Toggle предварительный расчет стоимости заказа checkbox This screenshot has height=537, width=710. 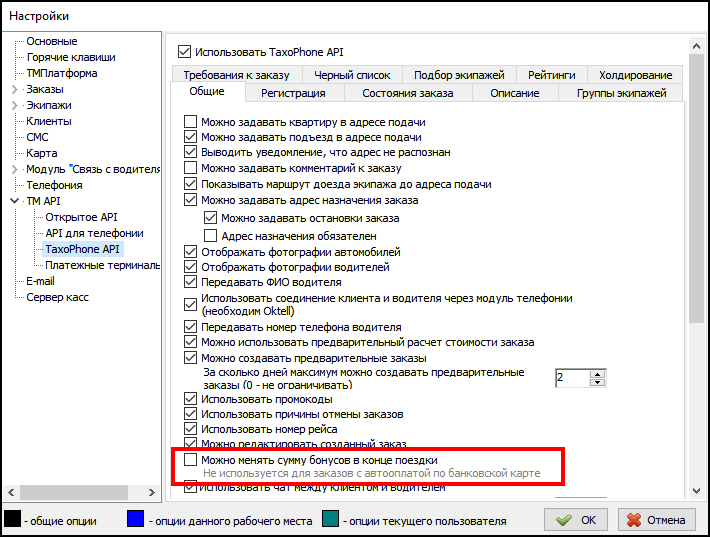pos(190,342)
